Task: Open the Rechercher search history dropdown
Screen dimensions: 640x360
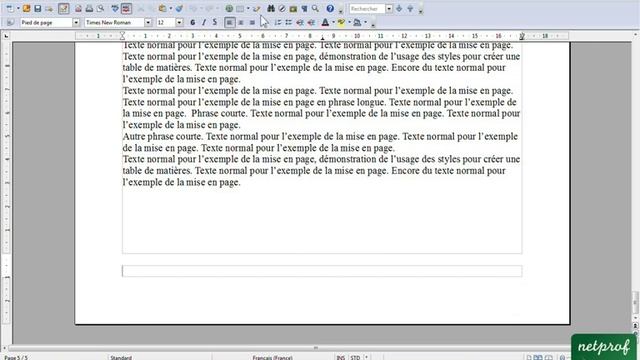Action: [389, 9]
